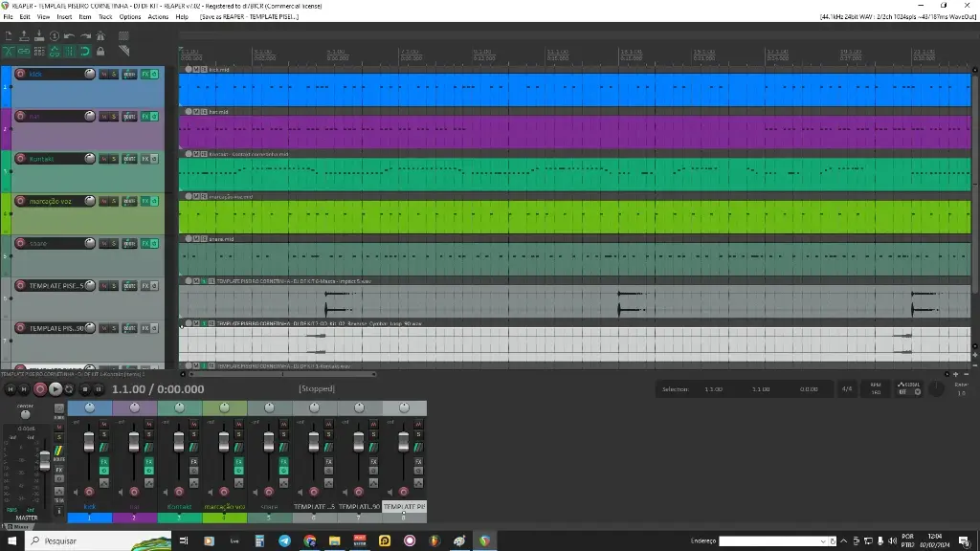Open FX for snare mixer channel
980x551 pixels.
(283, 462)
